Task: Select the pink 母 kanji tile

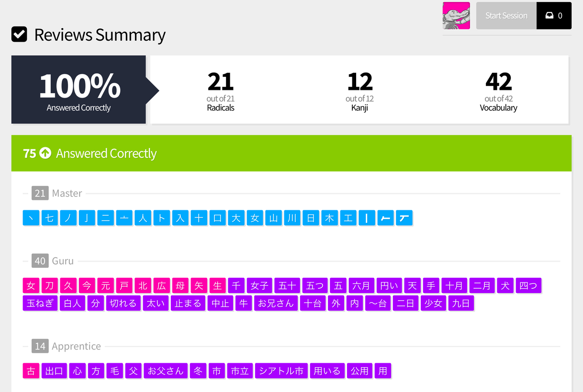Action: (180, 286)
